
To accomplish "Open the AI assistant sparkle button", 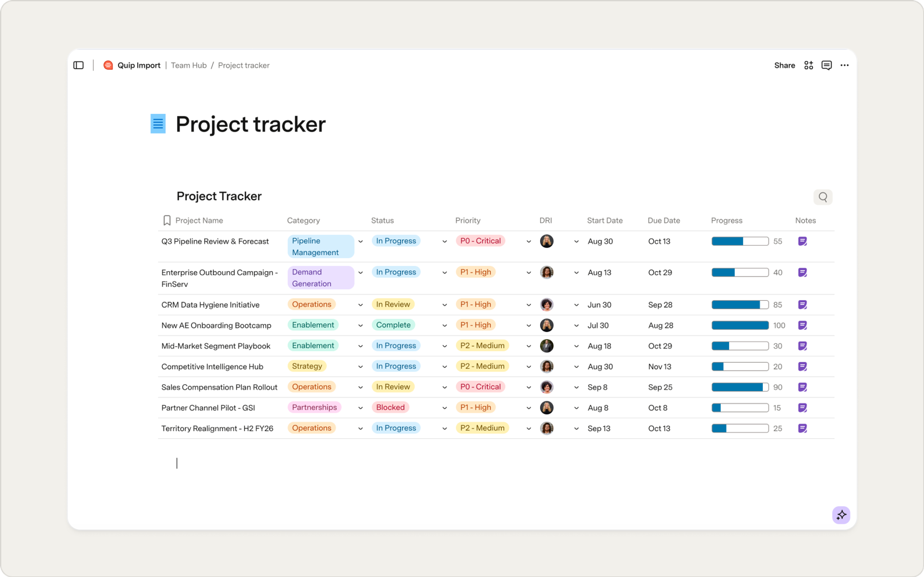I will point(841,515).
